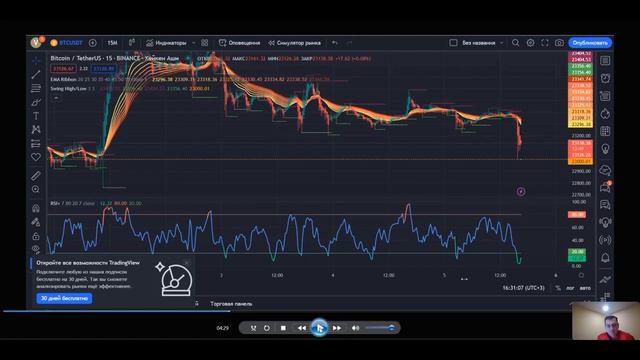Click the Опубликовать publish button
640x360 pixels.
(x=590, y=42)
